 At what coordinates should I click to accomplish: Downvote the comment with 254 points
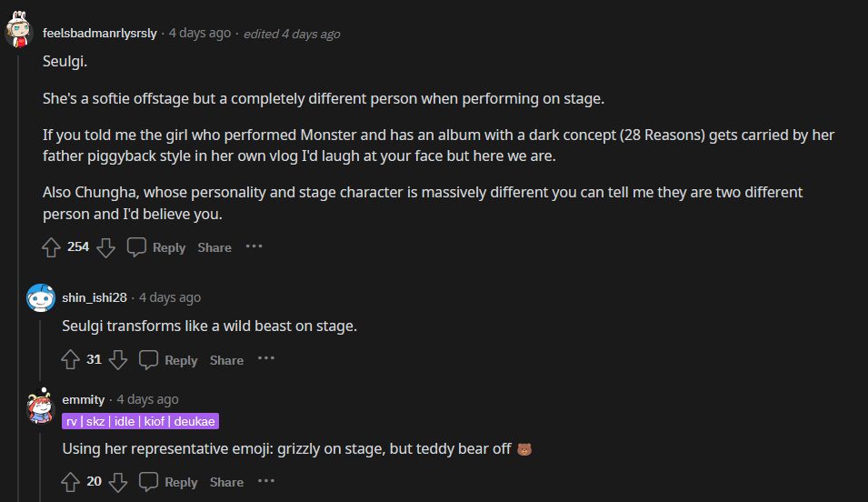click(x=106, y=246)
